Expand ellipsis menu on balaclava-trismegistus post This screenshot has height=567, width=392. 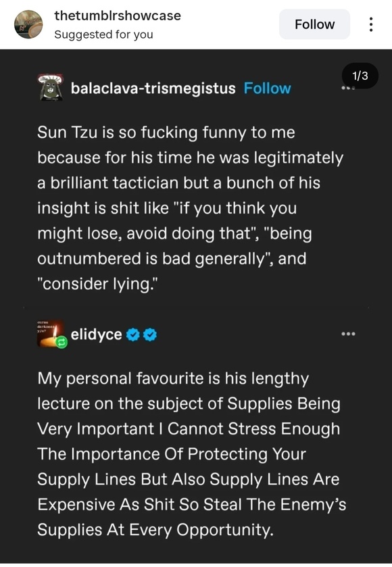coord(348,88)
